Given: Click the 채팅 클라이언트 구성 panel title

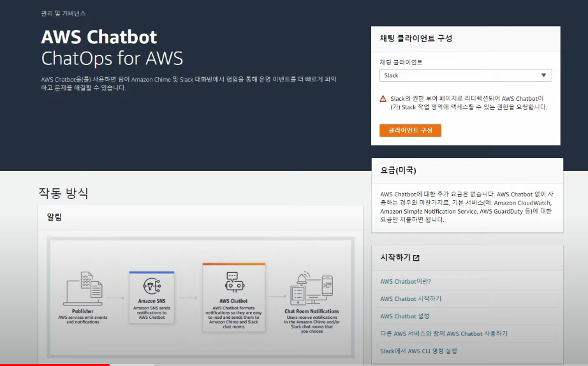Looking at the screenshot, I should tap(416, 38).
